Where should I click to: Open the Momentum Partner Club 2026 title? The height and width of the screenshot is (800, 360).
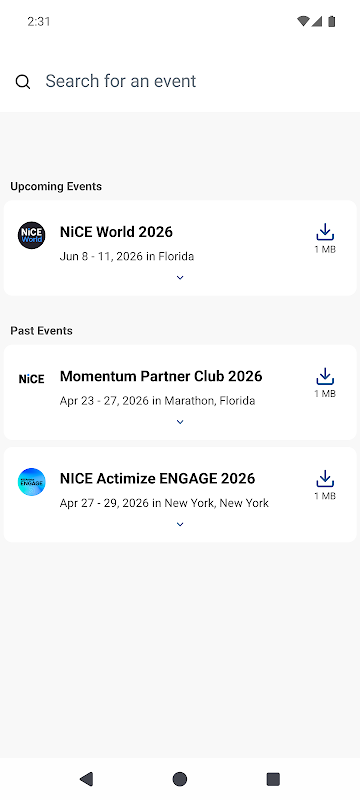coord(161,377)
